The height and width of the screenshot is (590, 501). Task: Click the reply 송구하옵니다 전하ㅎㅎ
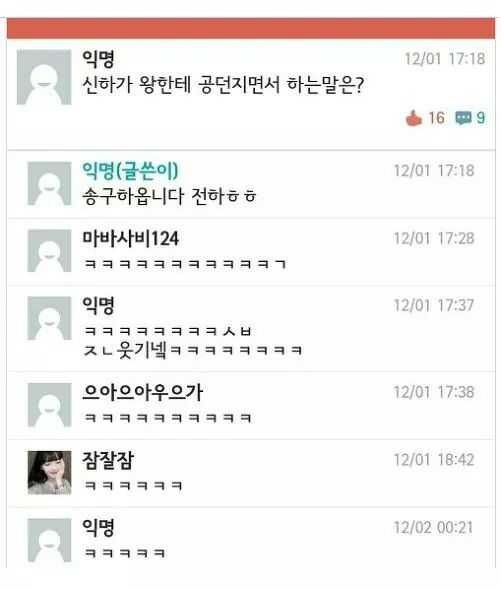[169, 196]
